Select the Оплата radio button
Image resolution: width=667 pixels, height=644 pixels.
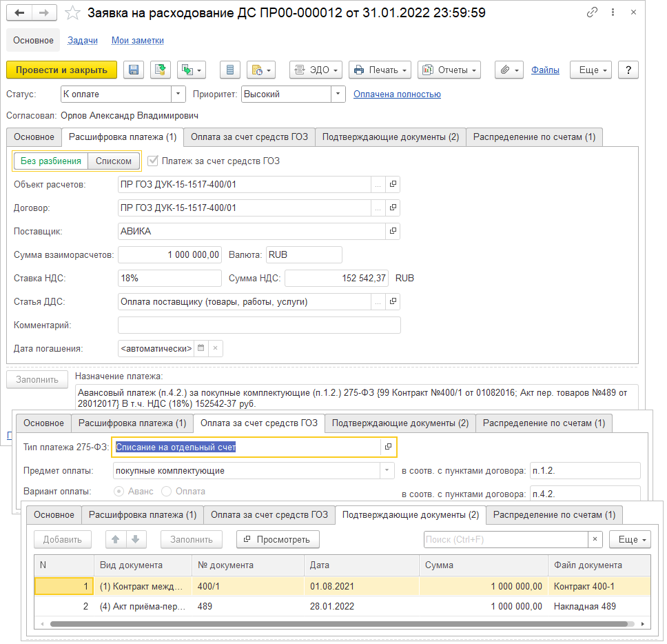[x=166, y=492]
